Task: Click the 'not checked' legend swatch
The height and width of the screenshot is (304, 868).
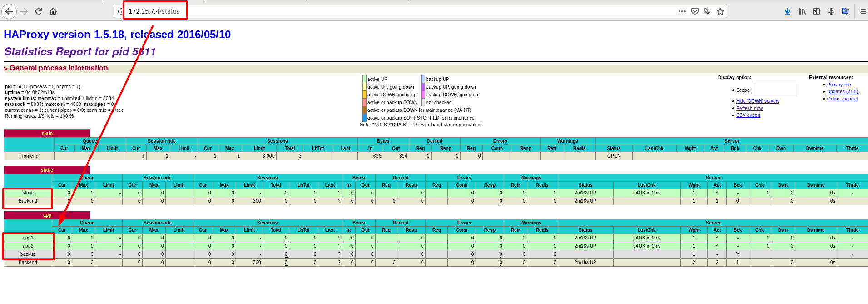Action: [423, 102]
